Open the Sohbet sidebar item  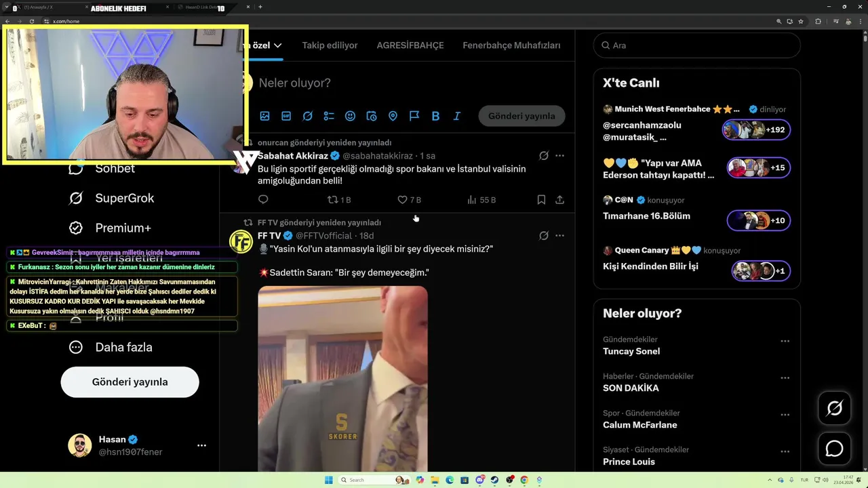[103, 168]
